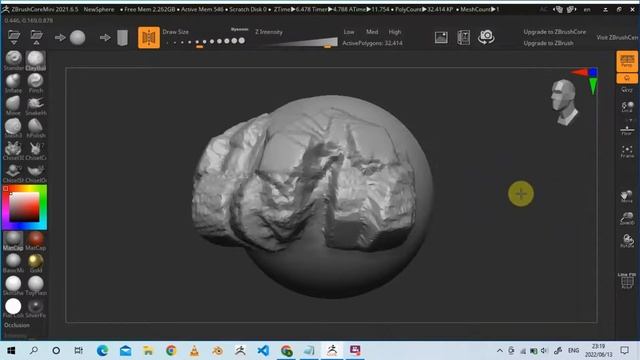Click the sculpted sphere mesh in the viewport
Screen dimensions: 640x360
(313, 196)
